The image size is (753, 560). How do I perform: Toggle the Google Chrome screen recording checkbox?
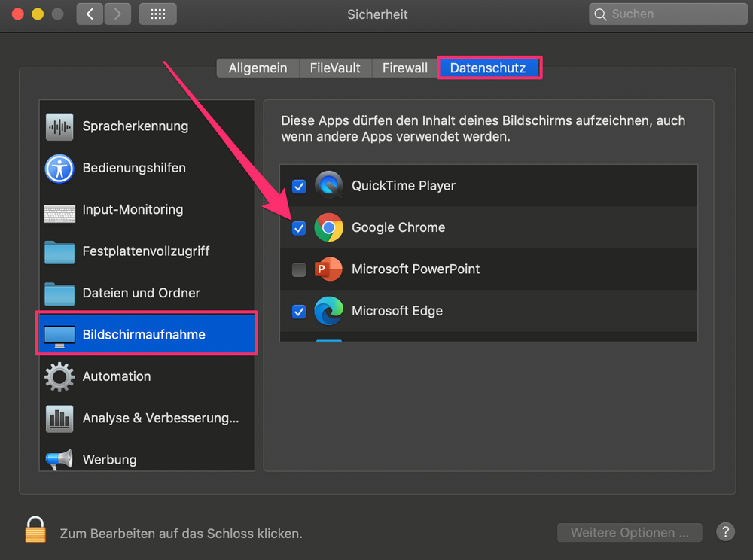[299, 228]
